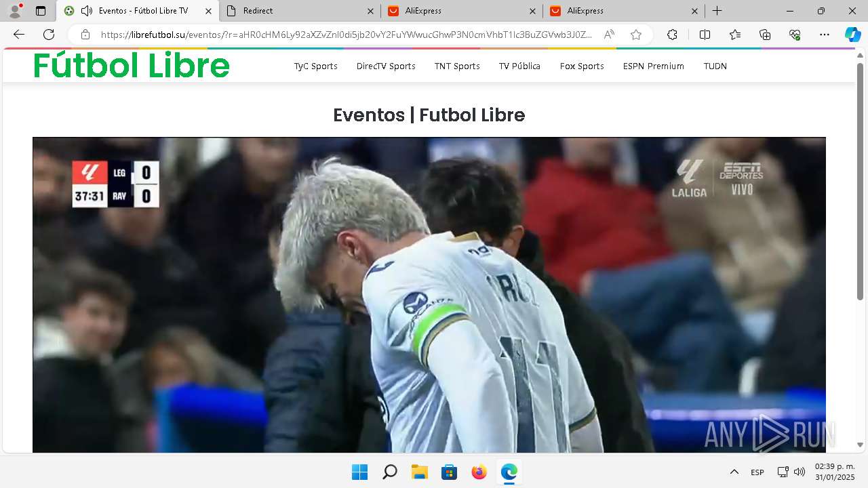
Task: Click the Eventos | Futbol Libre heading
Action: coord(429,115)
